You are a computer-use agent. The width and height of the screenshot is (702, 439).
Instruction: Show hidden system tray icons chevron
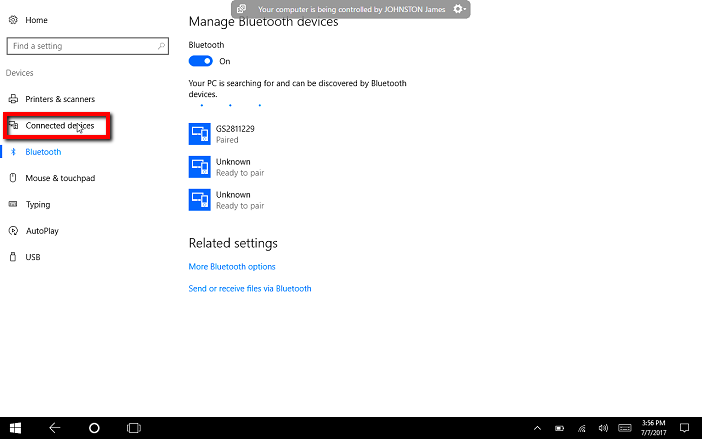click(x=538, y=427)
